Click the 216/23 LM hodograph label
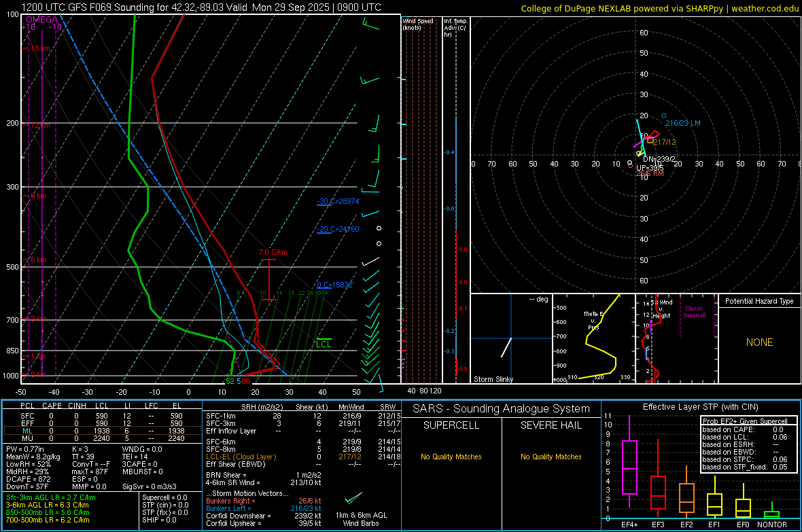 [683, 123]
